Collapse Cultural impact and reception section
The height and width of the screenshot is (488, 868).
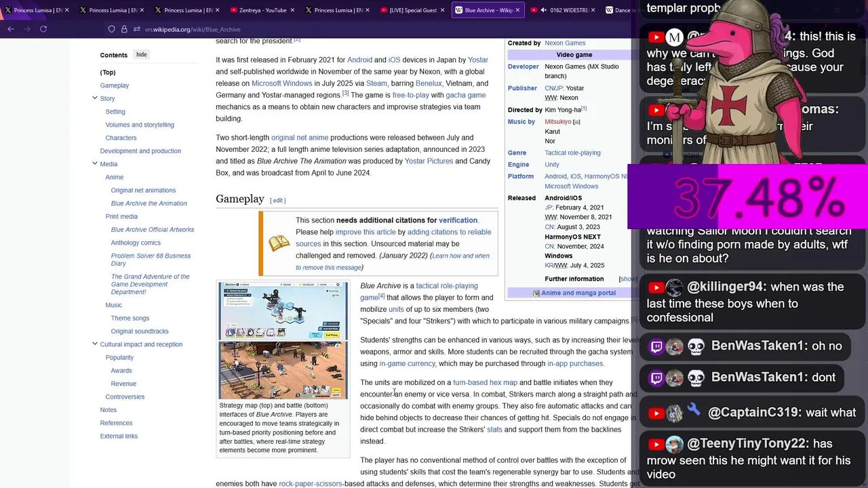coord(95,344)
